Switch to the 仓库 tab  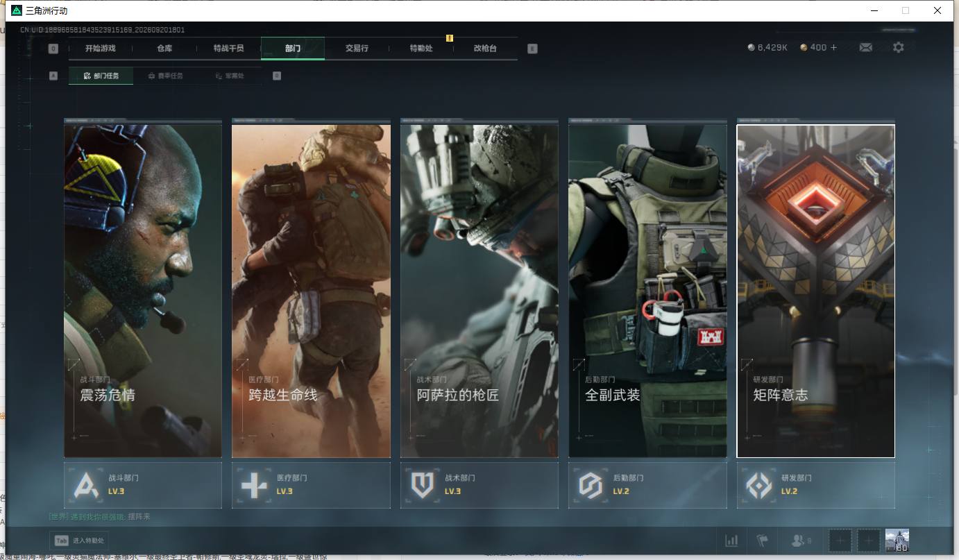pos(164,49)
